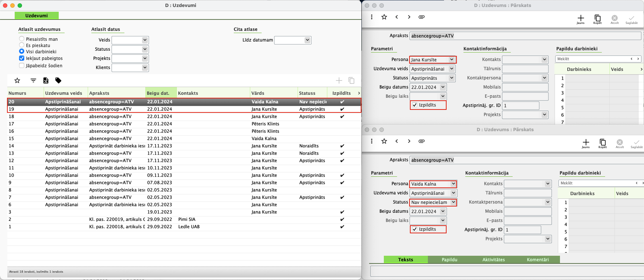
Task: Select row with contact Pimi SIA
Action: coord(184,219)
